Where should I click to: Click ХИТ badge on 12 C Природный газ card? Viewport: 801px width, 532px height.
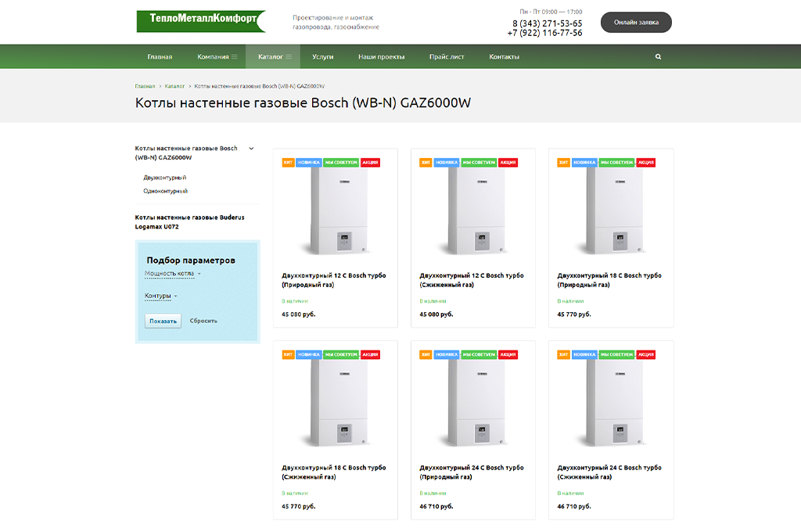288,163
